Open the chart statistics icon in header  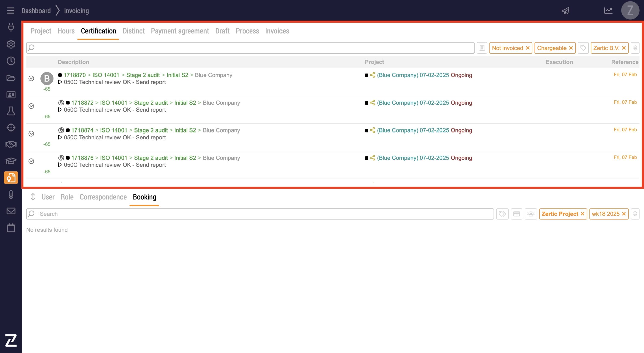[x=608, y=11]
